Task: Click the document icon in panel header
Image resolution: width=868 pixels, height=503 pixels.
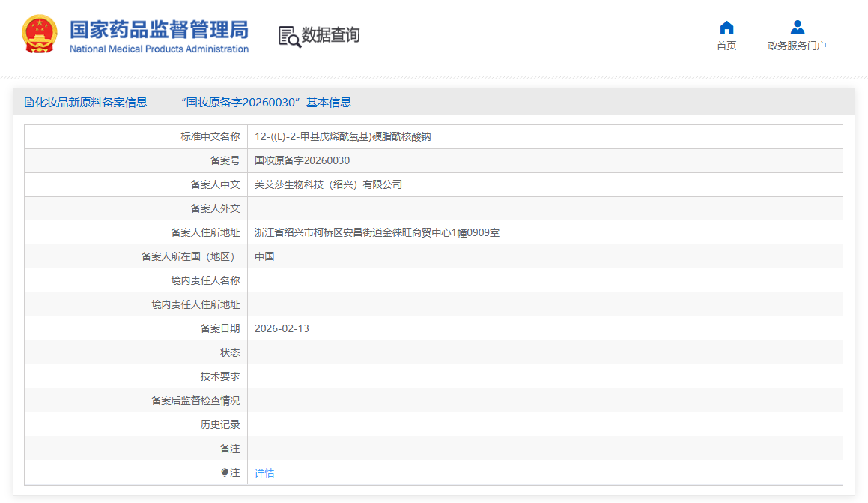Action: (x=29, y=103)
